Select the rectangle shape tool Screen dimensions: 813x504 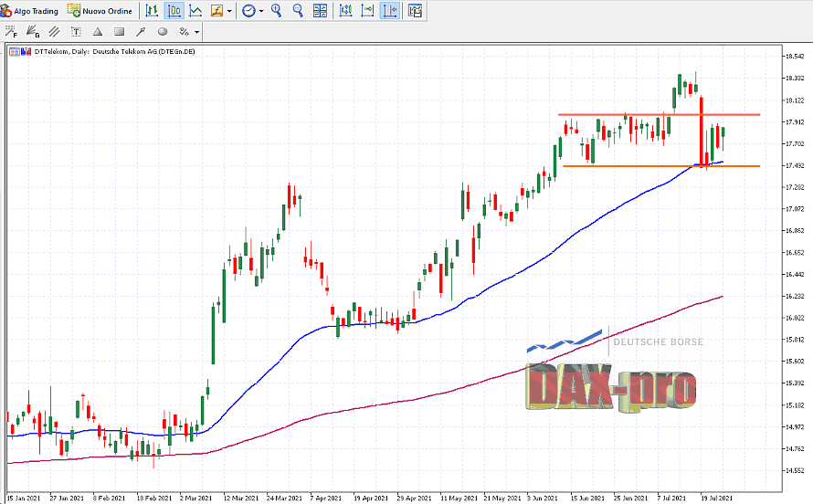tap(120, 32)
